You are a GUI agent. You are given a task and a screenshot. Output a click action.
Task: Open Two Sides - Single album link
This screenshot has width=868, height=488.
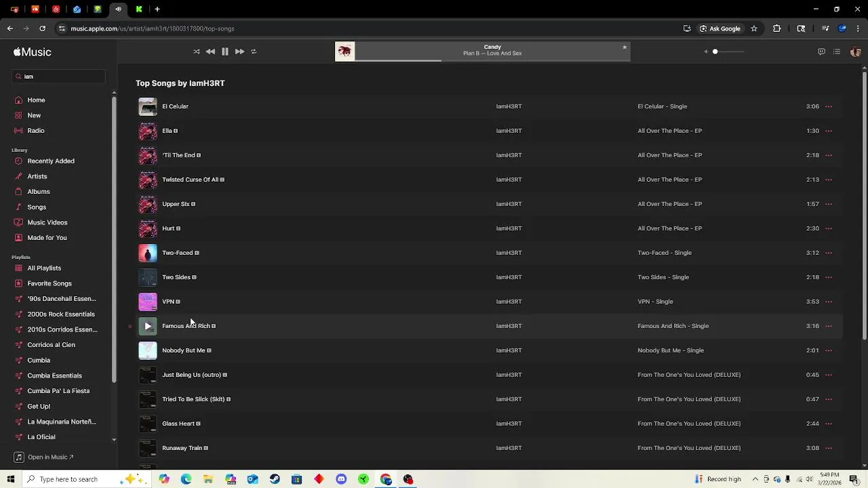pos(663,277)
